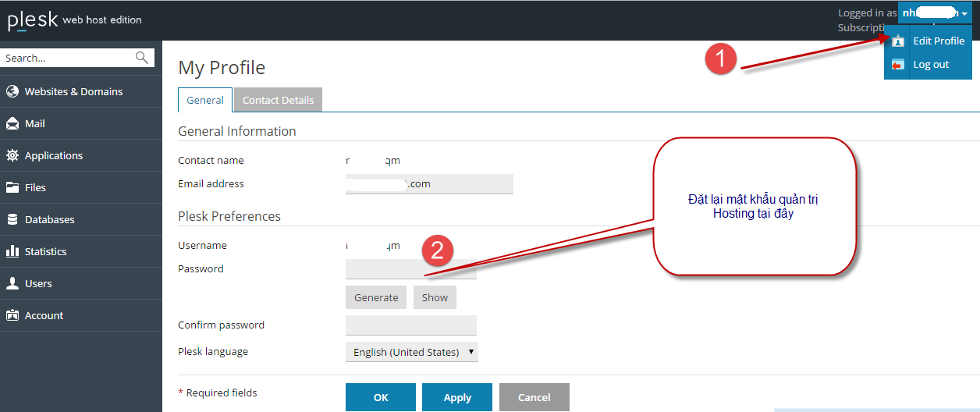Viewport: 980px width, 412px height.
Task: Open the Users section
Action: pyautogui.click(x=81, y=283)
